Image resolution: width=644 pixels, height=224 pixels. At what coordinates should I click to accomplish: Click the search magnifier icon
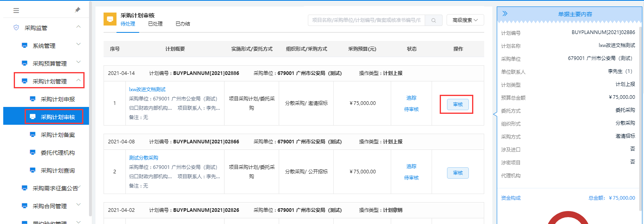[x=434, y=20]
